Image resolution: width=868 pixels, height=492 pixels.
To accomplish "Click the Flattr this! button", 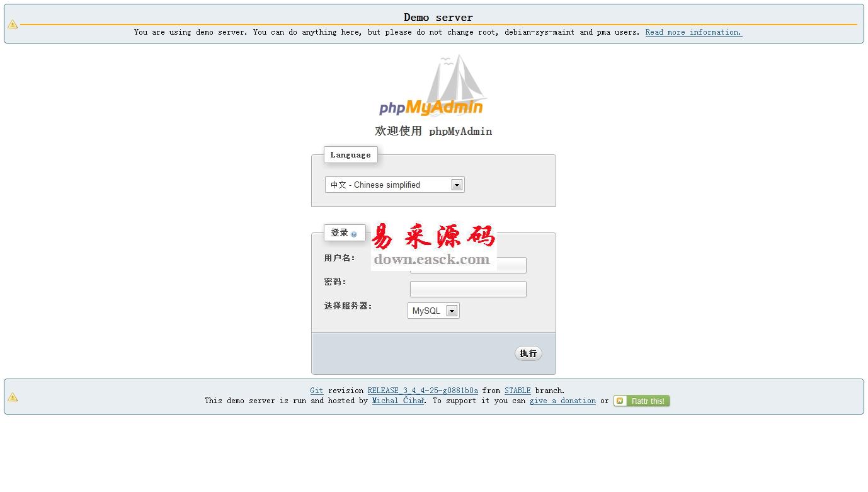I will 642,401.
